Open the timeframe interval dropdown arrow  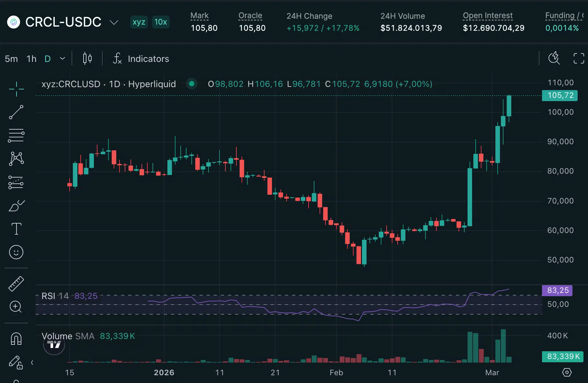coord(62,59)
